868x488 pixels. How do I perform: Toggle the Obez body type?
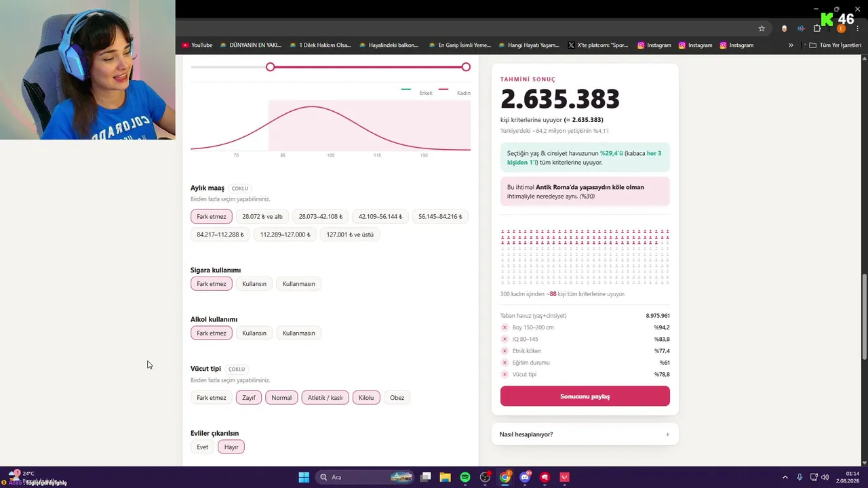pyautogui.click(x=397, y=398)
